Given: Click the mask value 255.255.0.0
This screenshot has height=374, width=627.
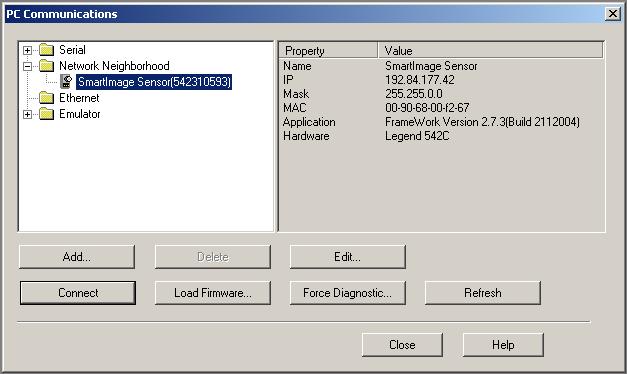Looking at the screenshot, I should tap(414, 94).
